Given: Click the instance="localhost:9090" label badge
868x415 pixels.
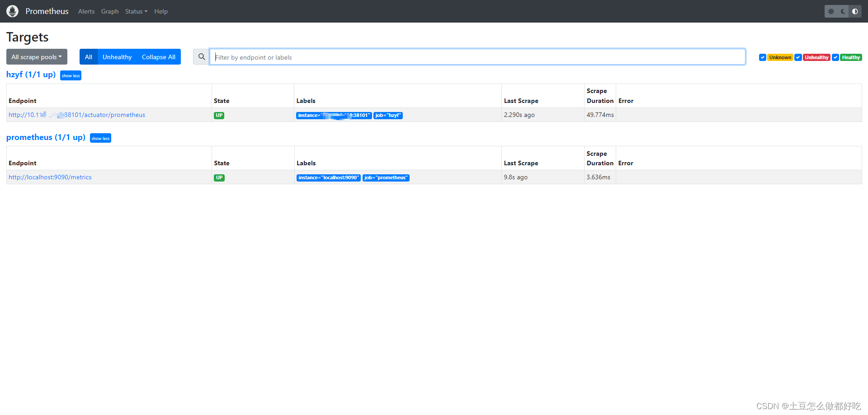Looking at the screenshot, I should [x=329, y=177].
